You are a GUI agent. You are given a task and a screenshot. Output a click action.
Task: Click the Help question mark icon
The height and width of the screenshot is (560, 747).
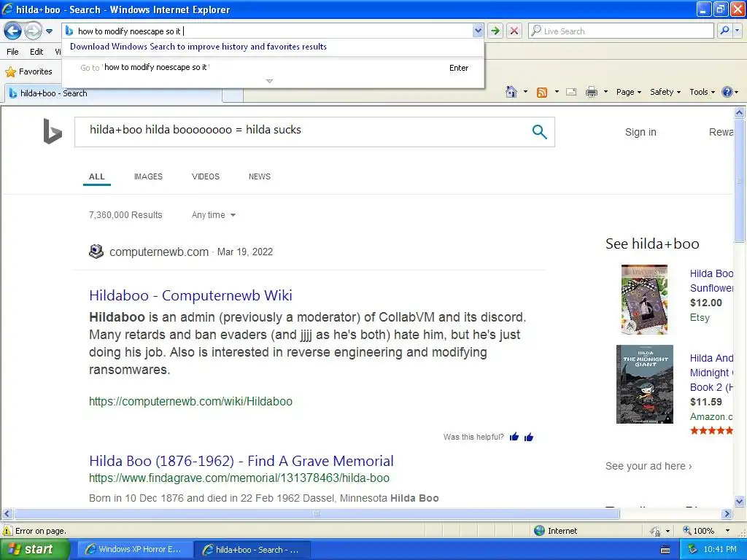click(x=727, y=92)
